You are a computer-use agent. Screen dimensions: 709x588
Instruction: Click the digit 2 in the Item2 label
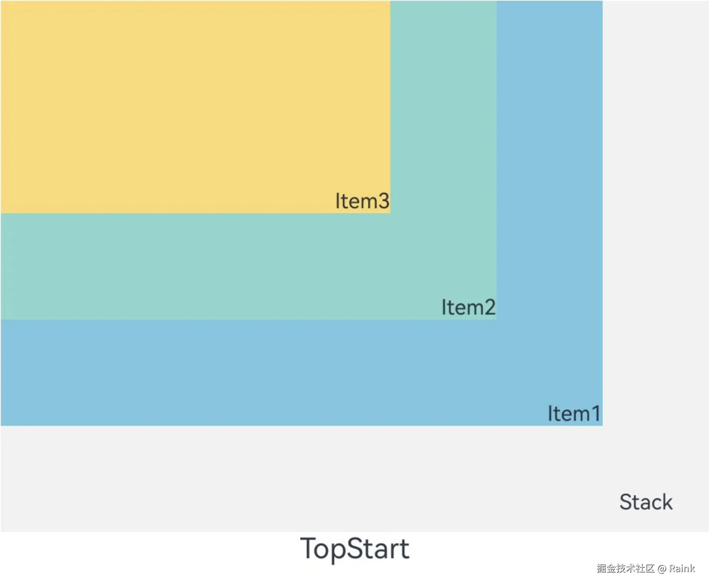489,307
